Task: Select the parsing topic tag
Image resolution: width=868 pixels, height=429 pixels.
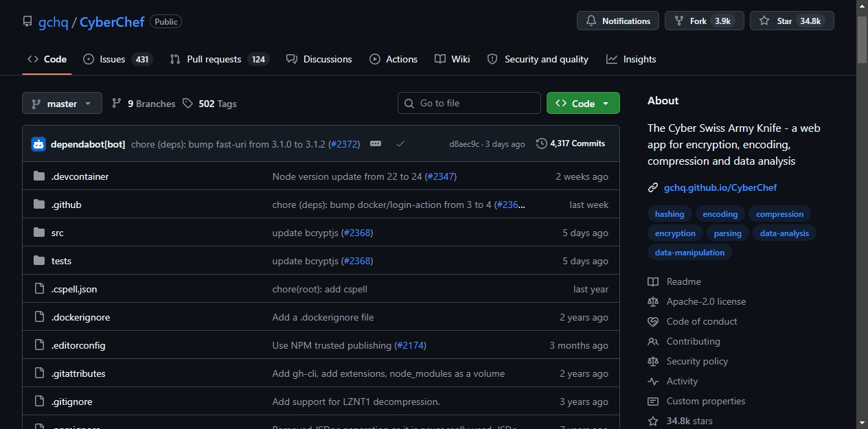Action: click(727, 233)
